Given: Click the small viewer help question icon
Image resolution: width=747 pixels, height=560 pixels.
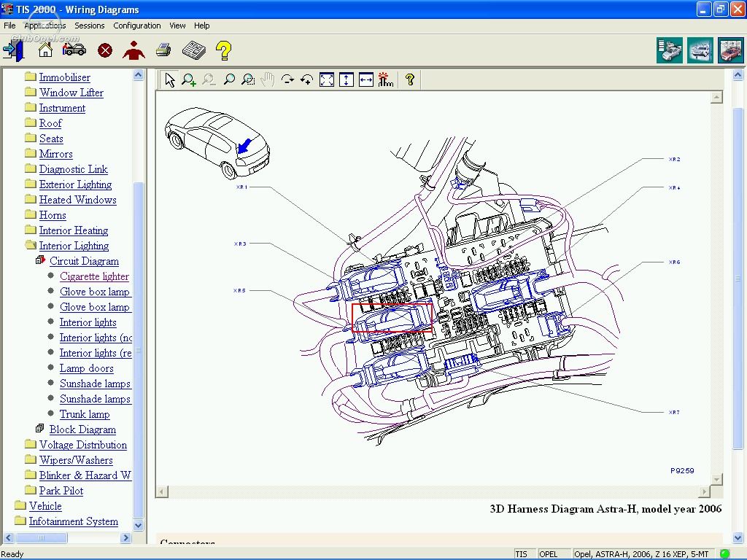Looking at the screenshot, I should click(x=410, y=79).
